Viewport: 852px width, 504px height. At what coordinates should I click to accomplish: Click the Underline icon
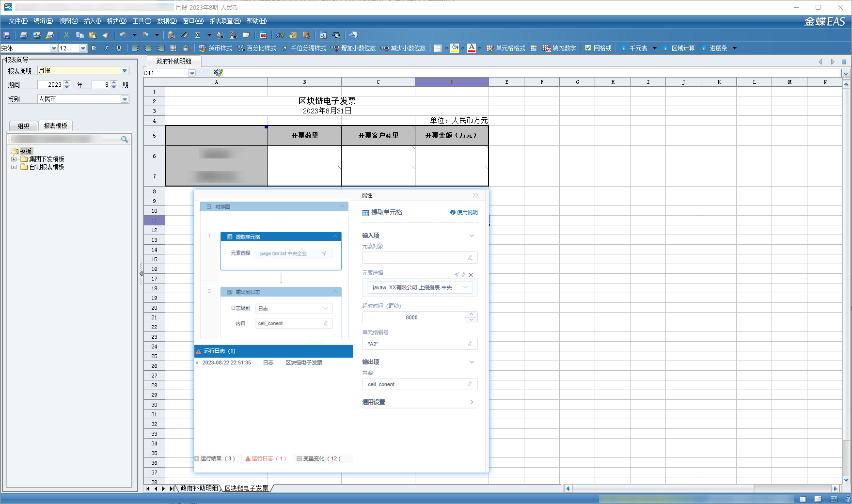coord(119,48)
